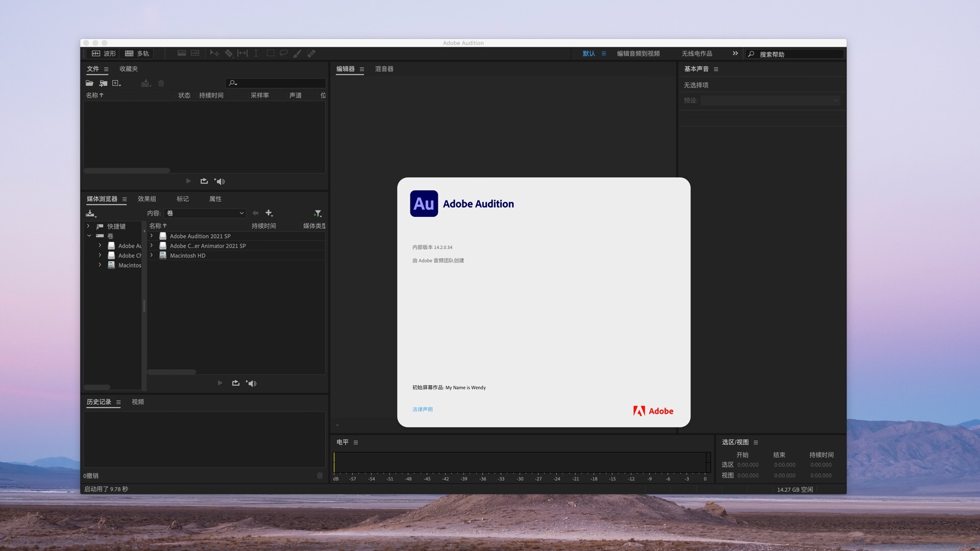
Task: Click Play button in Media Browser
Action: pos(220,383)
